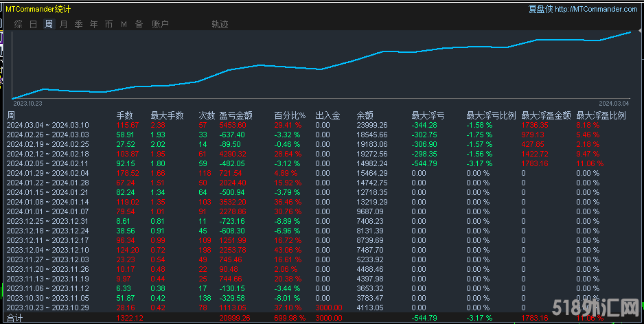
Task: Click the 合计 totals row label
Action: click(14, 319)
